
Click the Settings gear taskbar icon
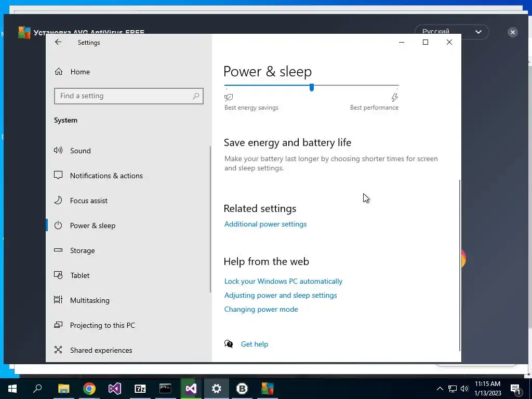[x=217, y=389]
